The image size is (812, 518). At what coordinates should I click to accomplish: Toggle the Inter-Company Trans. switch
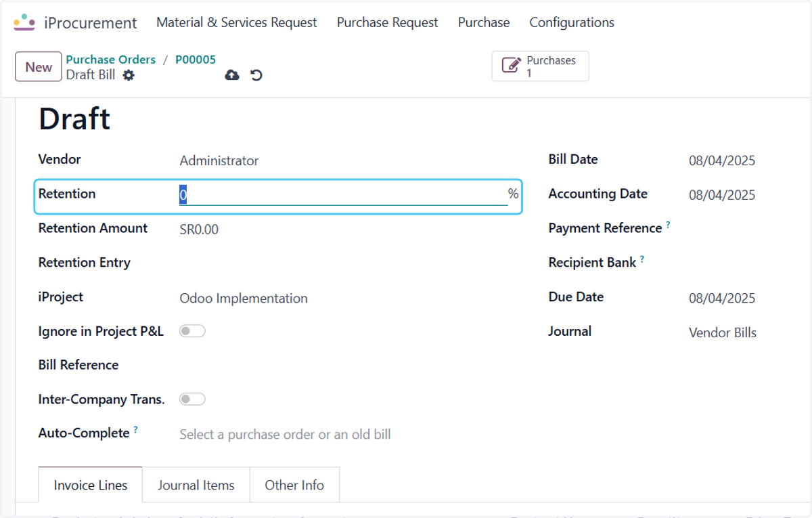coord(192,400)
